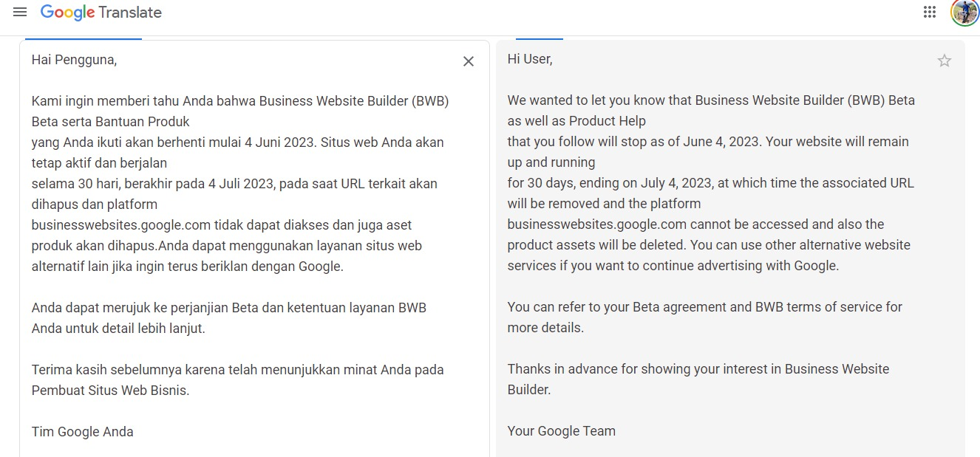The height and width of the screenshot is (457, 980).
Task: Click the 'Your Google Team' translated line
Action: (562, 431)
